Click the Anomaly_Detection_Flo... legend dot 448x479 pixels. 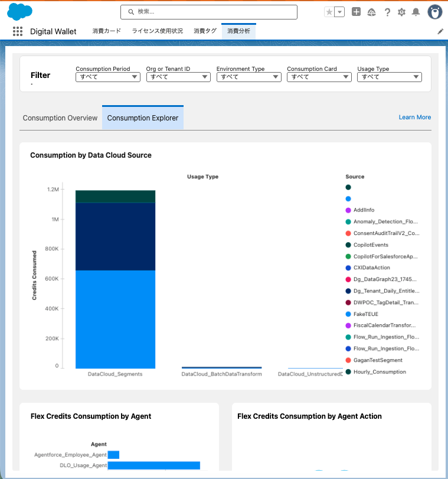pyautogui.click(x=348, y=222)
